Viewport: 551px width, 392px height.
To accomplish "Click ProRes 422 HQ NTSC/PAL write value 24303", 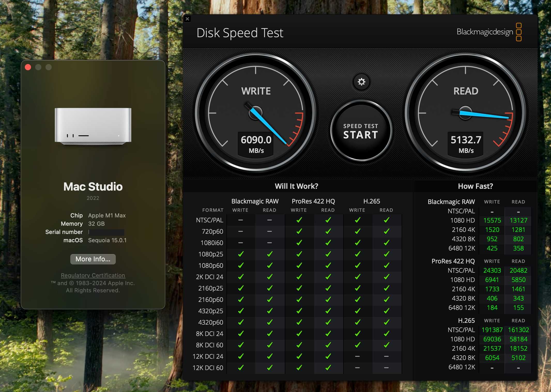I will [x=492, y=270].
